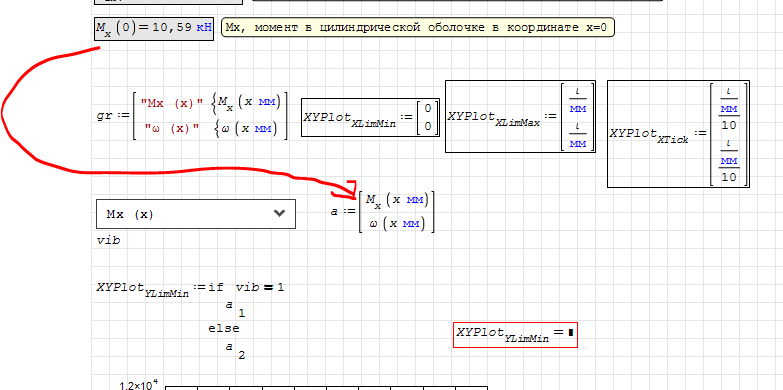783x390 pixels.
Task: Click the 1.2×10⁴ plot axis label
Action: [138, 385]
